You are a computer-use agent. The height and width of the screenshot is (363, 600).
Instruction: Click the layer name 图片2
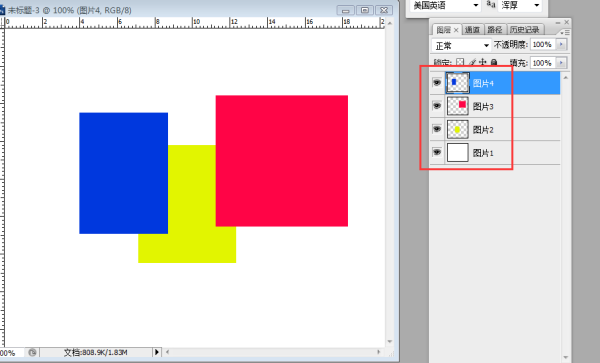483,130
